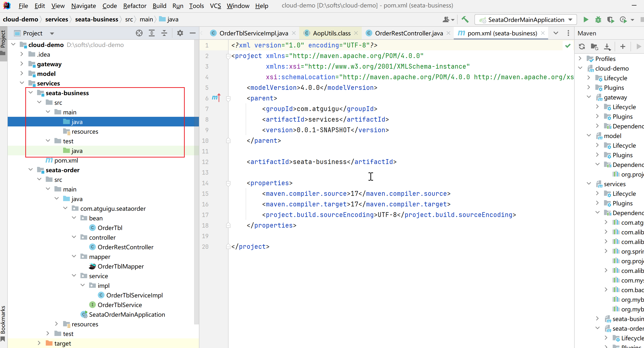This screenshot has width=644, height=348.
Task: Collapse the bean package node
Action: coord(74,218)
